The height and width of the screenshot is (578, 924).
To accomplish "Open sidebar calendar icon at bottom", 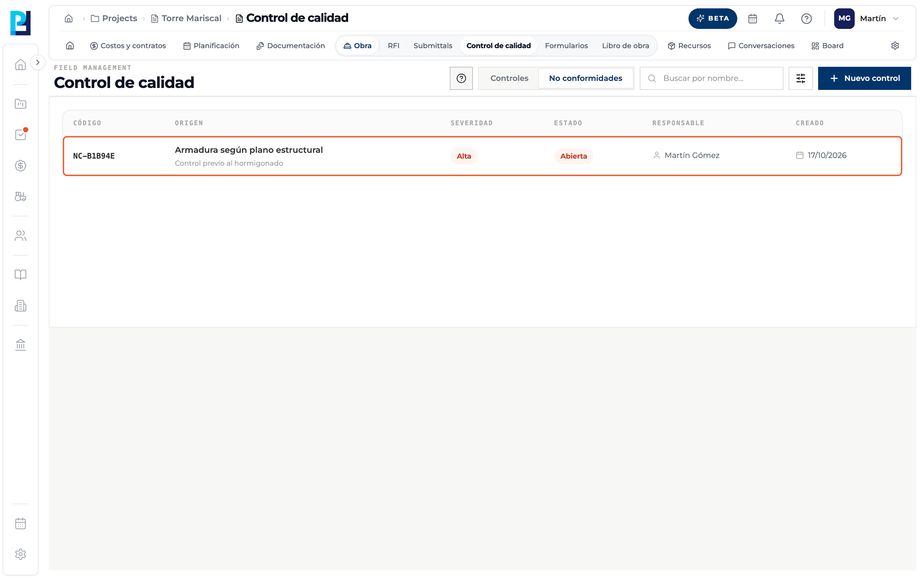I will tap(21, 523).
